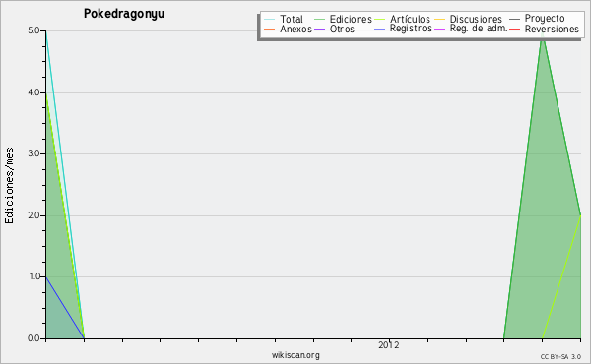Click the Registros legend label
The width and height of the screenshot is (591, 364).
pos(411,29)
